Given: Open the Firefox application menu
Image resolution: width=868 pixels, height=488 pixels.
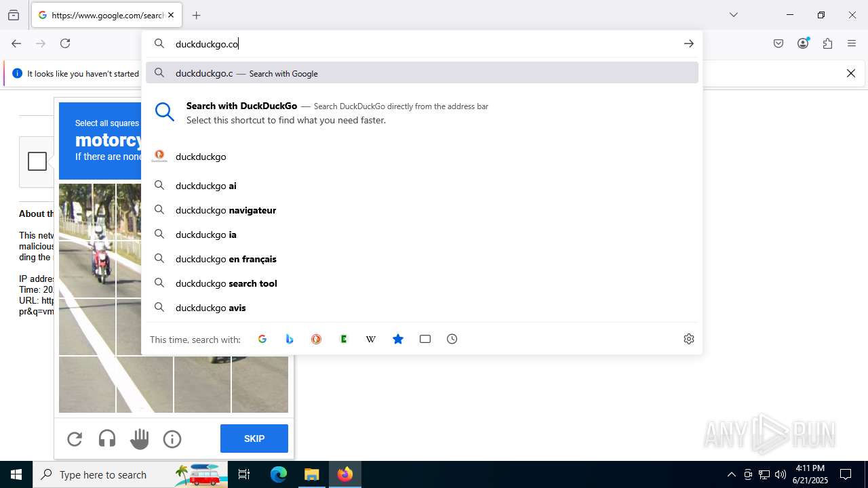Looking at the screenshot, I should [x=852, y=43].
